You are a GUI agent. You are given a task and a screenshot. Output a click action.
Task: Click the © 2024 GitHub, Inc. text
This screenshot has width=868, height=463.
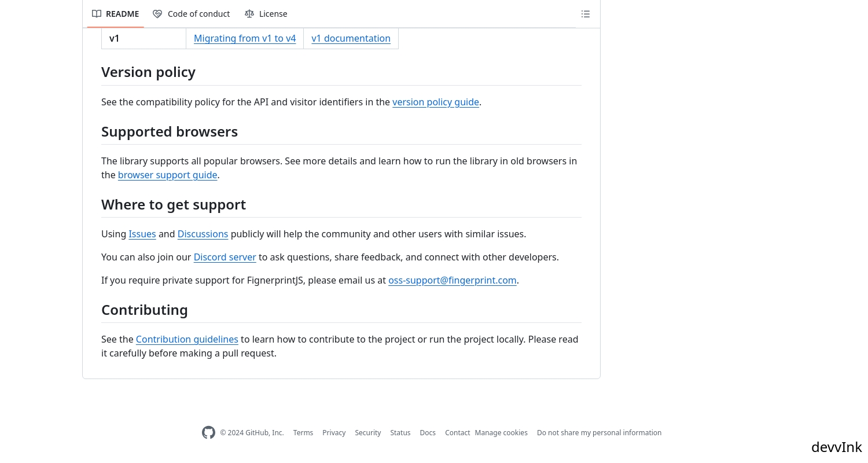click(252, 432)
